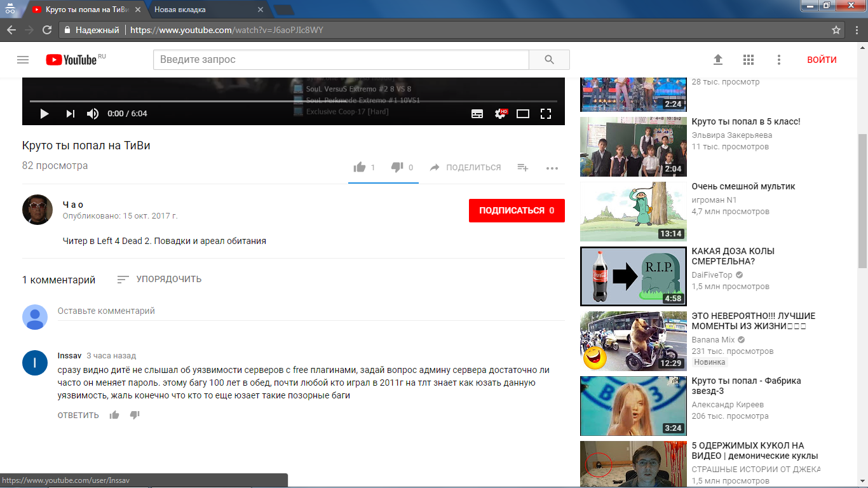The height and width of the screenshot is (488, 868).
Task: Enter fullscreen video mode
Action: [545, 114]
